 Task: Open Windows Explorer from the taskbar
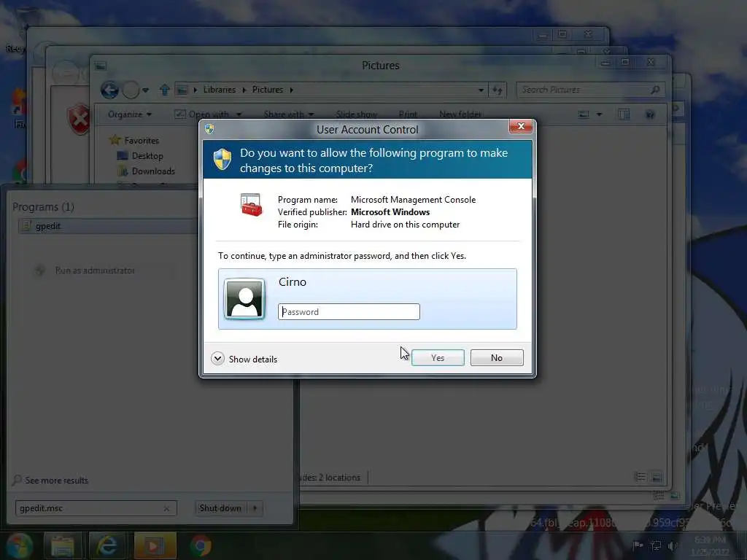(x=63, y=545)
